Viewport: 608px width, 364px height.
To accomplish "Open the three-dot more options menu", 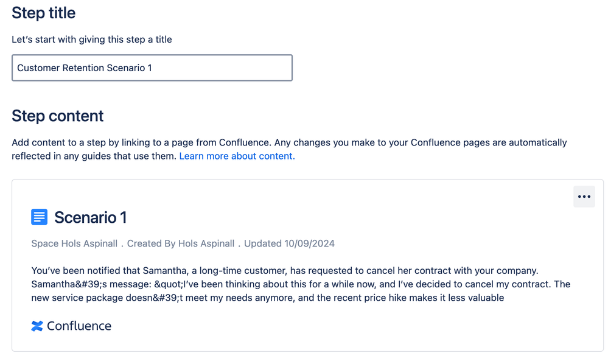I will point(584,197).
